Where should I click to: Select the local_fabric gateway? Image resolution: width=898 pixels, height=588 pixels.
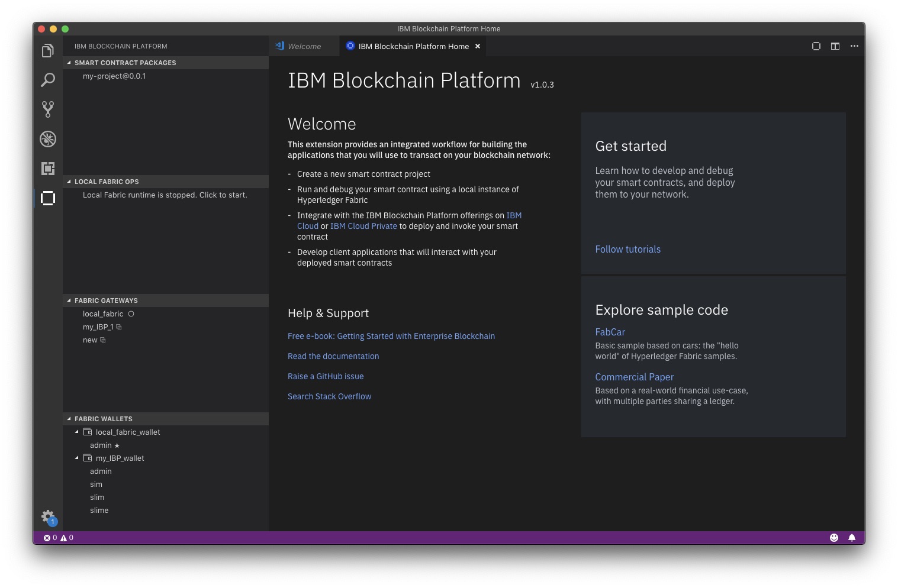click(x=166, y=314)
